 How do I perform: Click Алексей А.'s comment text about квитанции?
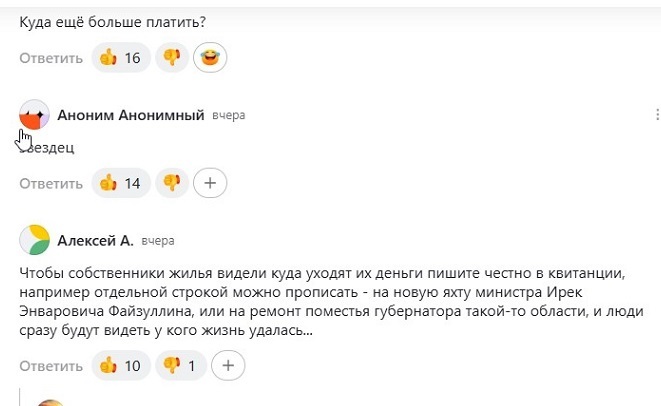click(x=300, y=301)
